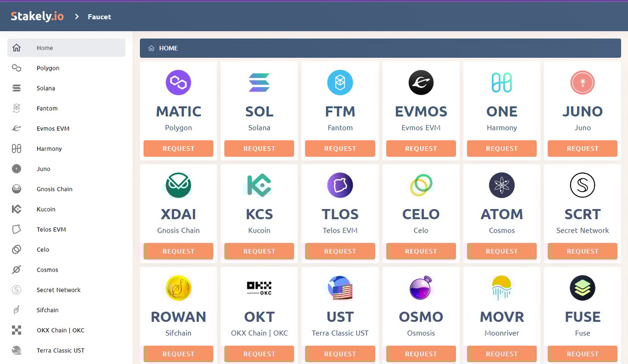Request SOL from the Solana faucet
Screen dimensions: 628x364
[x=259, y=148]
